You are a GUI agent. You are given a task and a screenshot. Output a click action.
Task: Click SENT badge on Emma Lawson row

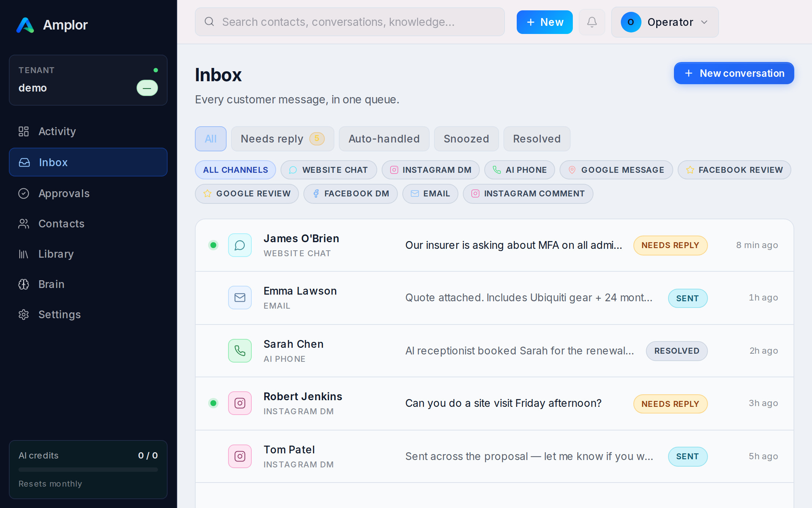point(688,298)
